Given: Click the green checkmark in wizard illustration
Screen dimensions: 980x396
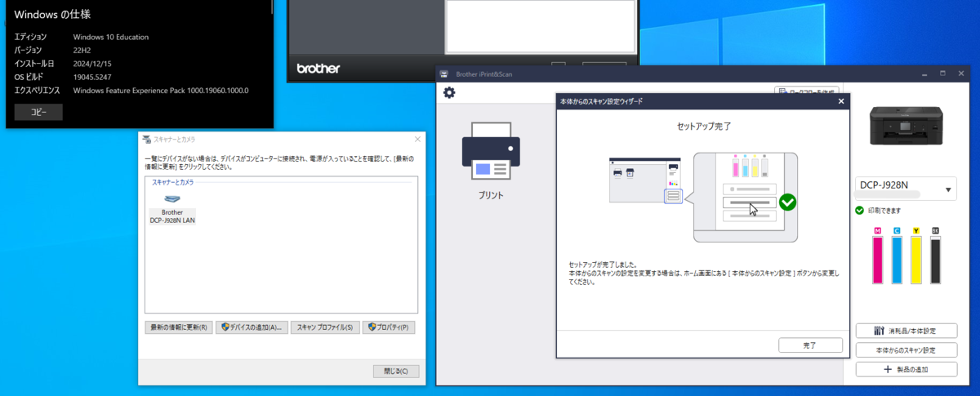Looking at the screenshot, I should 787,202.
